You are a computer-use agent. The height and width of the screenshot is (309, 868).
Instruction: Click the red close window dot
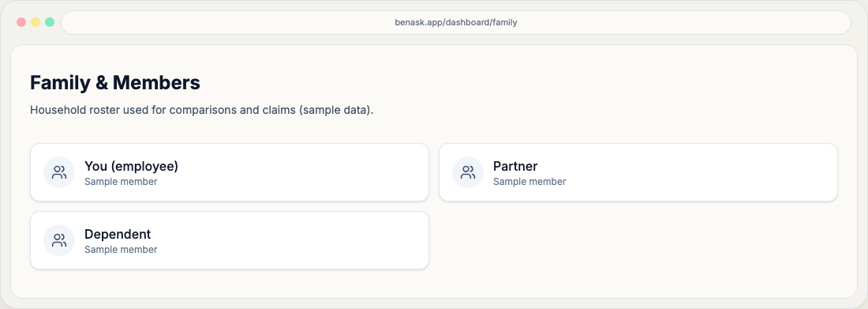coord(21,22)
